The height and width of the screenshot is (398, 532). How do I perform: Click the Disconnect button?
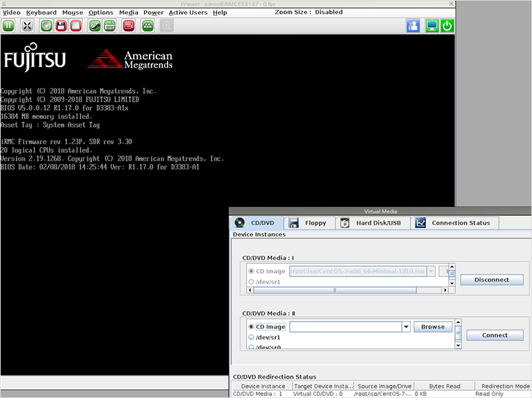491,280
